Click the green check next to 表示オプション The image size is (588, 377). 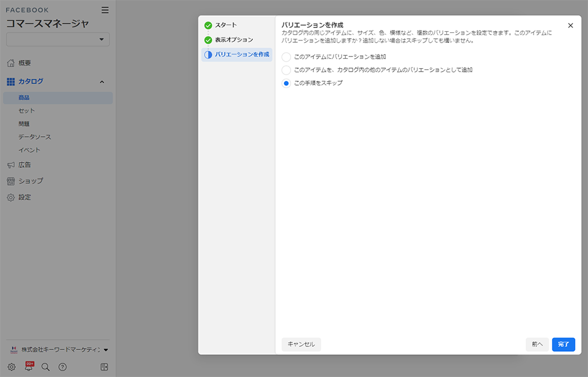(x=208, y=40)
